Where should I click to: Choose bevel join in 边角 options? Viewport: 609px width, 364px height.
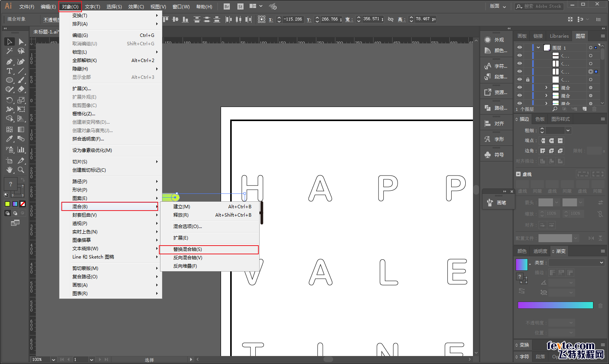pyautogui.click(x=560, y=151)
